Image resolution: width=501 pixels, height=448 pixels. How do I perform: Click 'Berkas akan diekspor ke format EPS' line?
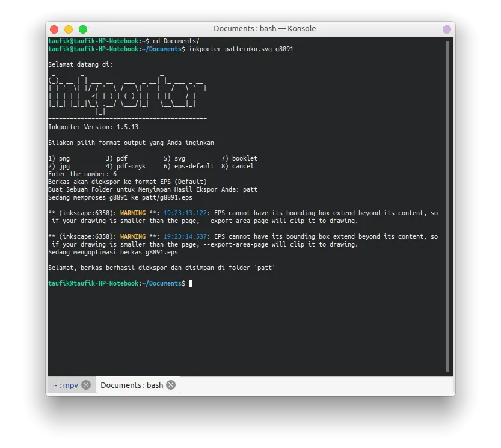[x=128, y=182]
